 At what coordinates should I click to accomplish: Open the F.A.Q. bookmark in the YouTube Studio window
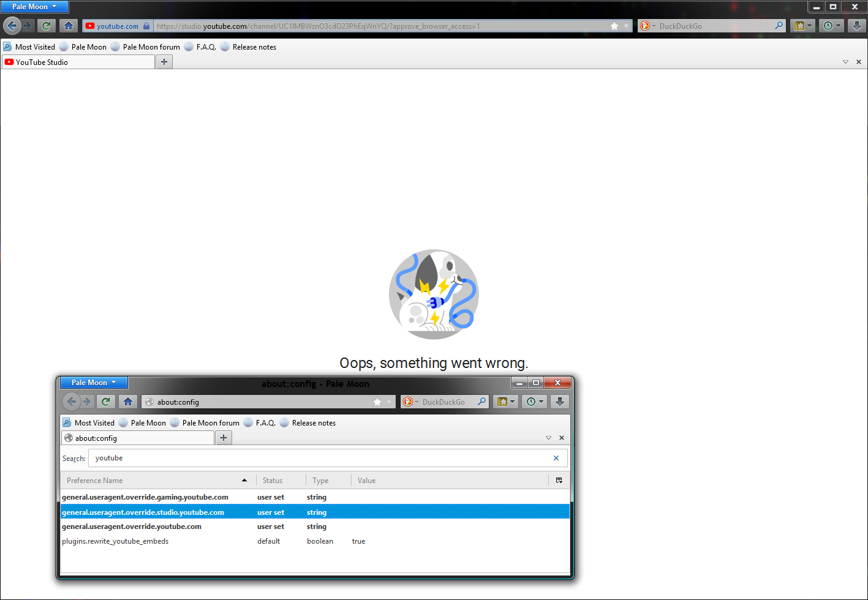coord(200,47)
